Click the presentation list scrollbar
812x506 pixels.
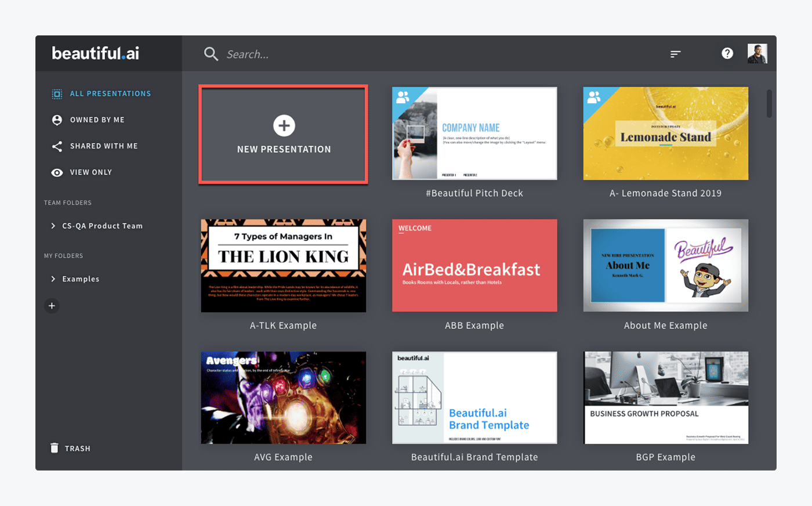[x=770, y=103]
